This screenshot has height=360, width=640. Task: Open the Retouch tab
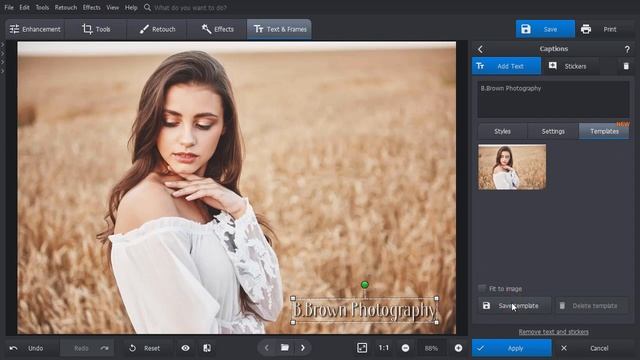click(157, 29)
